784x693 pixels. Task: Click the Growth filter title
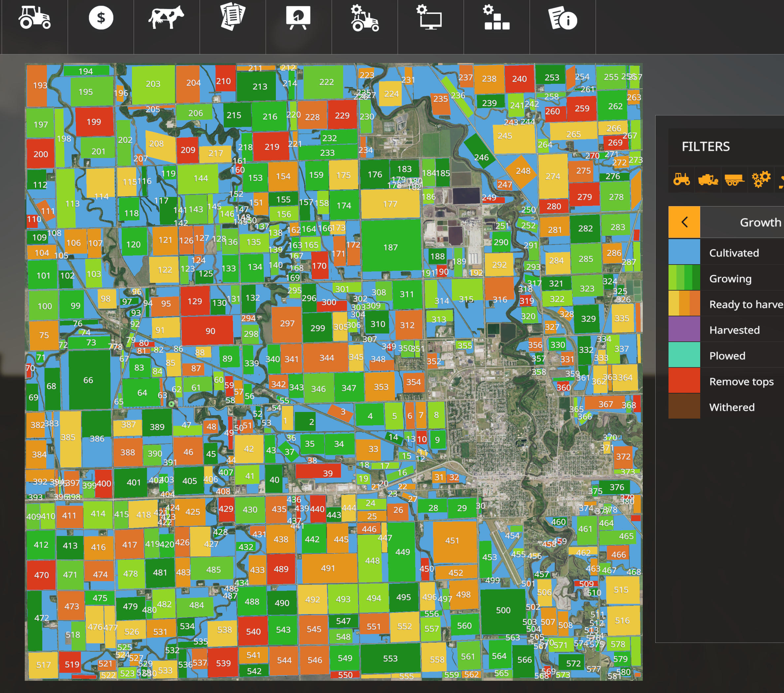760,222
